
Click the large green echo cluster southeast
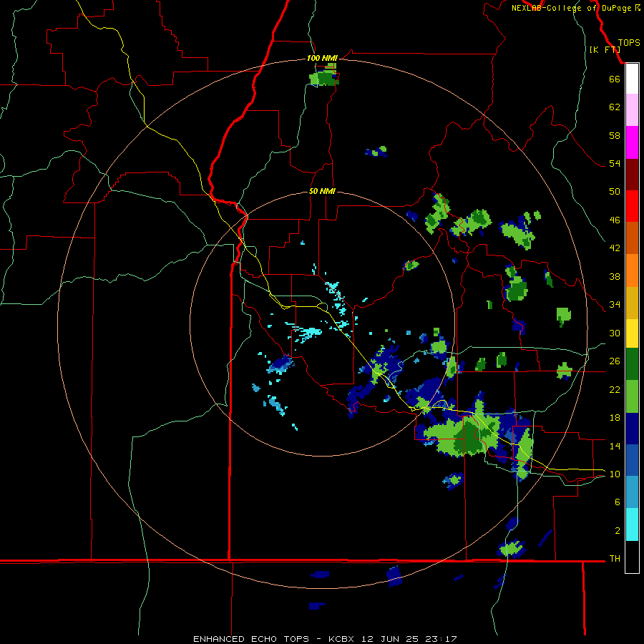(464, 435)
